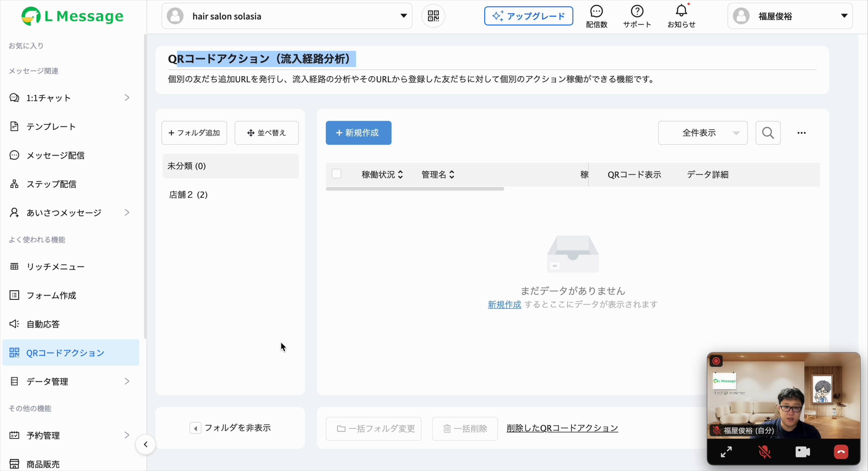Click 並べ替え button
The image size is (868, 471).
pyautogui.click(x=267, y=133)
